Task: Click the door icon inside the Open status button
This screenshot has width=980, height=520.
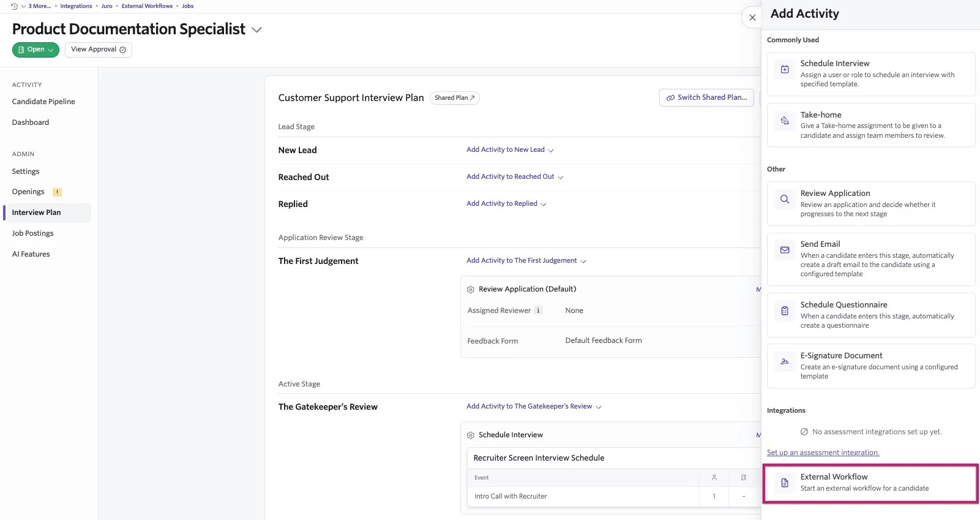Action: [x=21, y=50]
